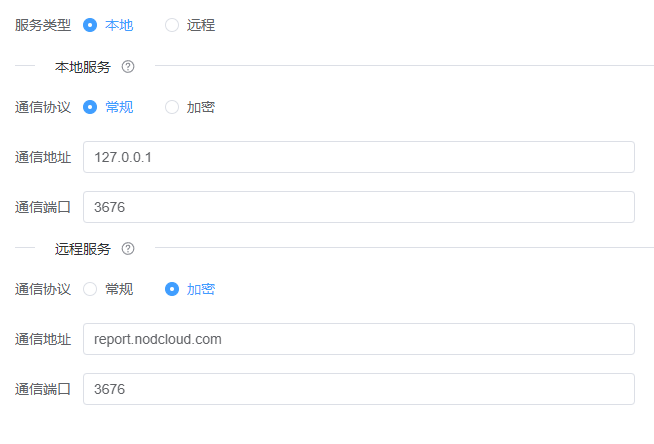Click the 本地服务 section heading text

tap(82, 67)
